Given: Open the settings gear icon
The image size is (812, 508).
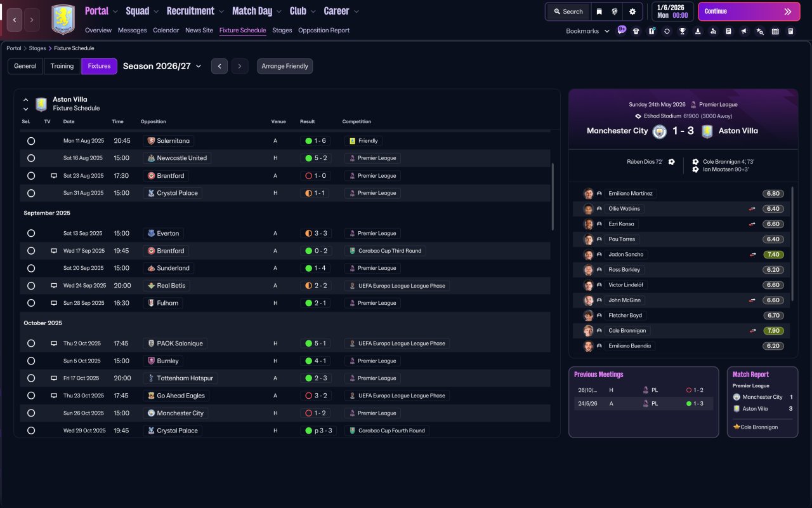Looking at the screenshot, I should (x=632, y=11).
